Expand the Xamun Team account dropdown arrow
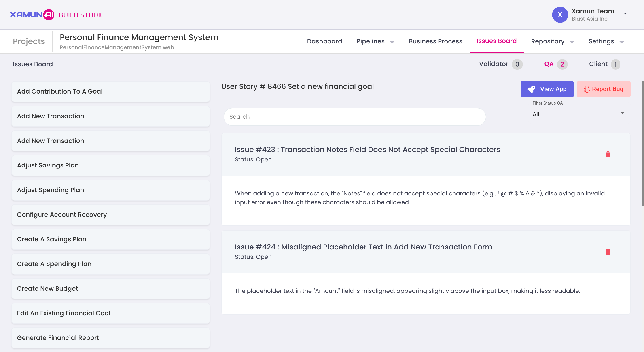Image resolution: width=644 pixels, height=352 pixels. [x=625, y=13]
